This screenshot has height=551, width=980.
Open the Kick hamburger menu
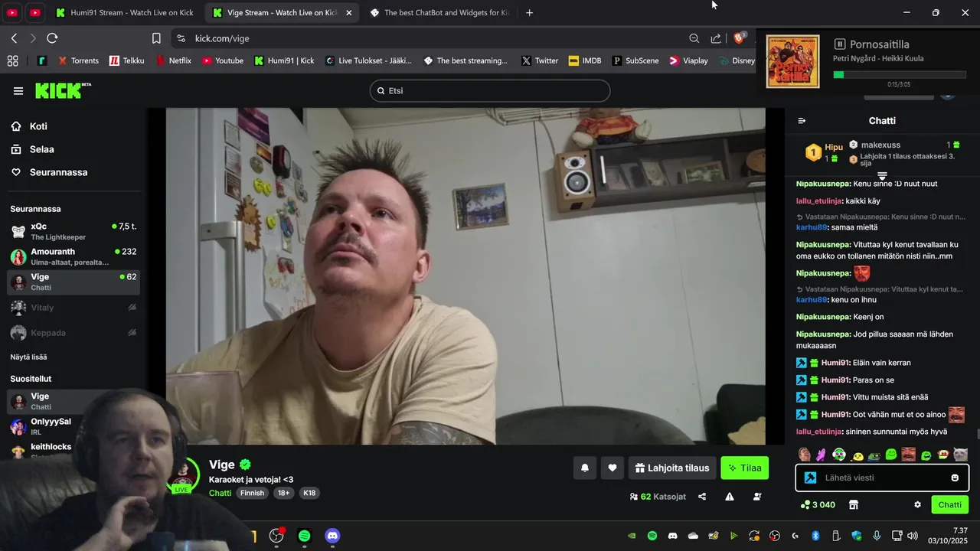[x=18, y=91]
